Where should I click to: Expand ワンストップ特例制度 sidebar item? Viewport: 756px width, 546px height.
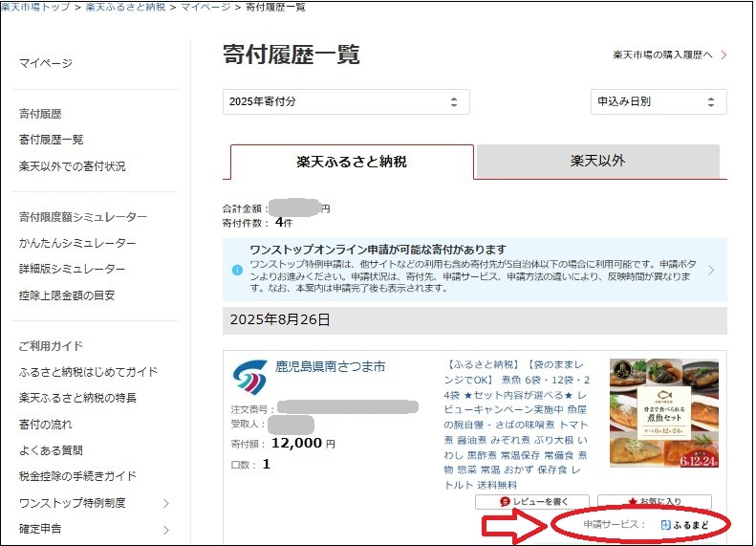tap(165, 503)
